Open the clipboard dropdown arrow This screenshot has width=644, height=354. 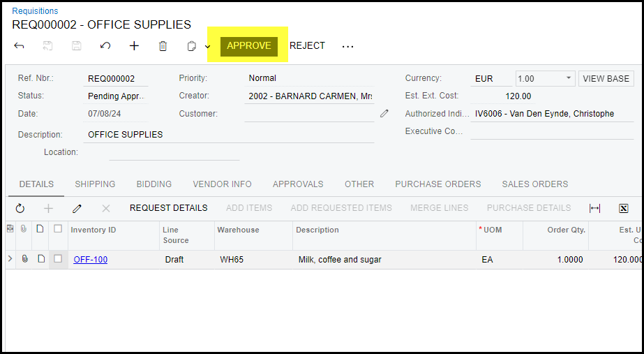tap(207, 47)
